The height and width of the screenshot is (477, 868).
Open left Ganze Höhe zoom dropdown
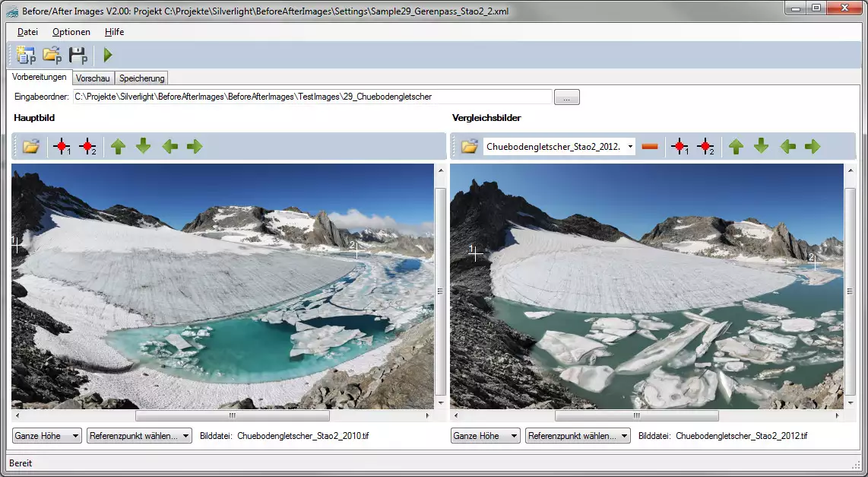click(47, 436)
